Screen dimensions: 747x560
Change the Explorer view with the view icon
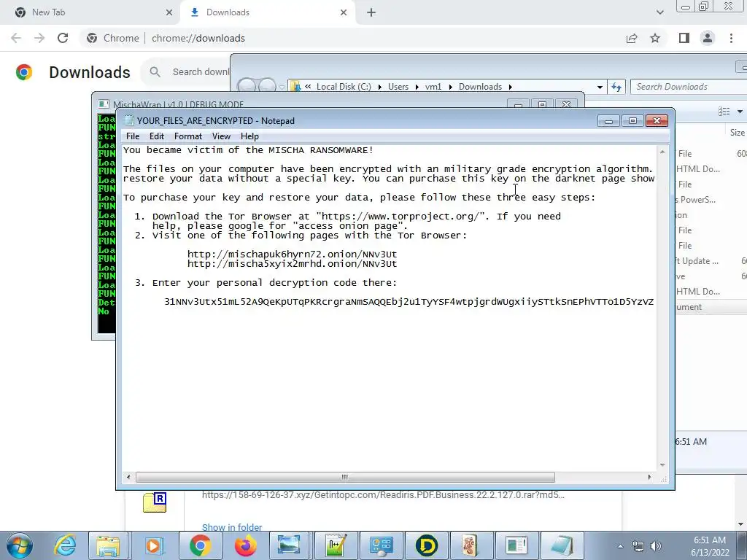click(x=724, y=111)
